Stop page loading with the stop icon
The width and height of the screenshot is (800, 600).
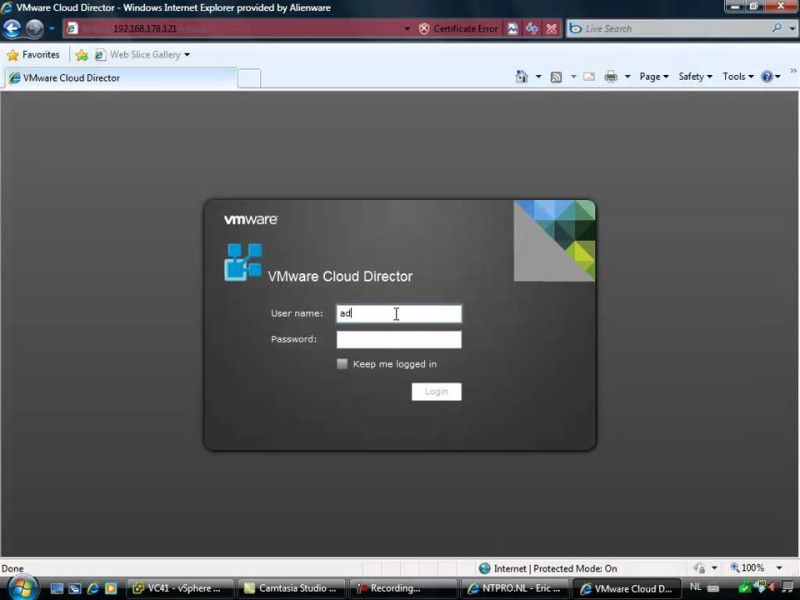click(x=551, y=28)
